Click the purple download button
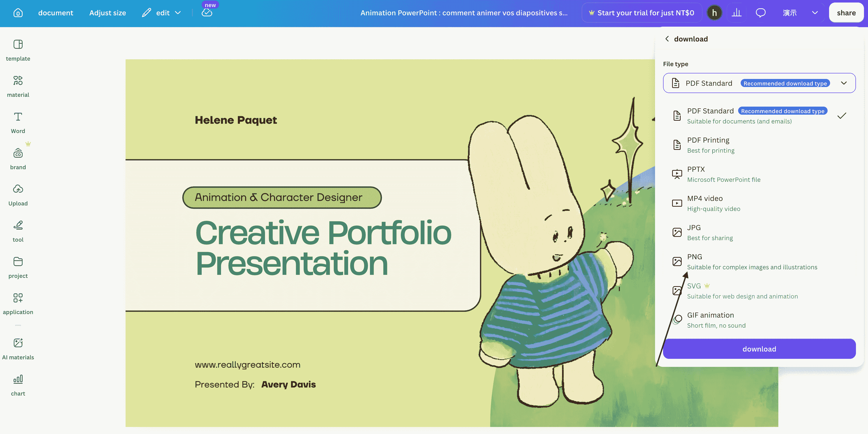This screenshot has height=434, width=868. [x=759, y=349]
